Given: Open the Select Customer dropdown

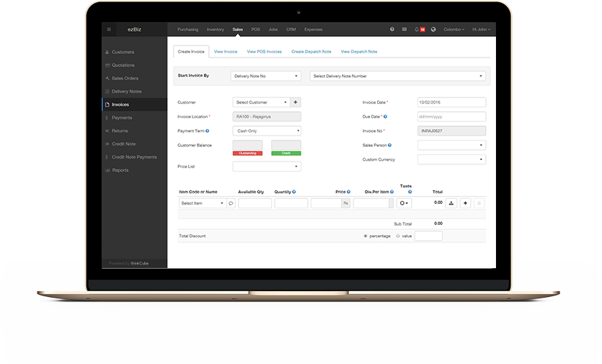Looking at the screenshot, I should click(261, 102).
